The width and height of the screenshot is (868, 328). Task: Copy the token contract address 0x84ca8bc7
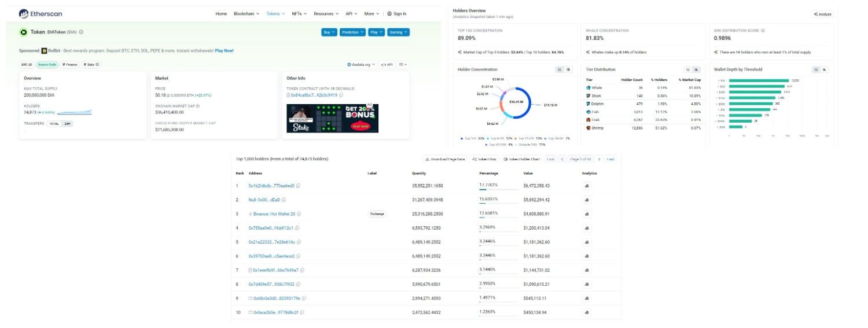tap(341, 95)
